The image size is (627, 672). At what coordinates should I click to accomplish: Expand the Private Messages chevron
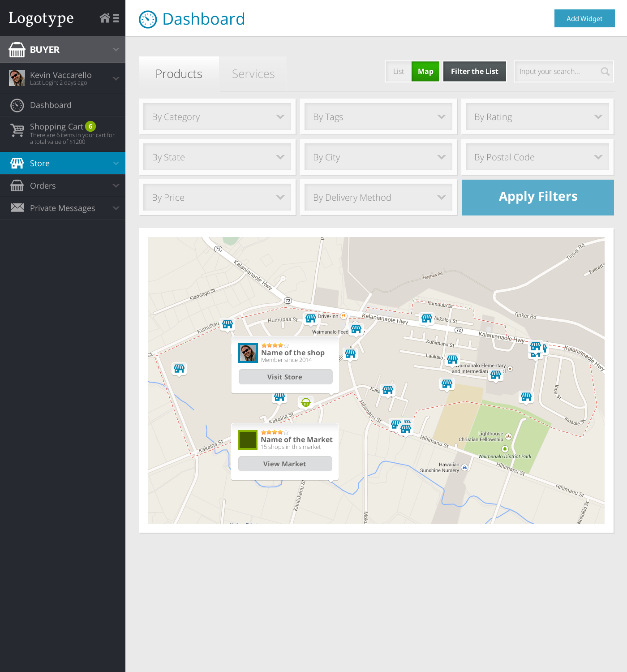pyautogui.click(x=116, y=208)
